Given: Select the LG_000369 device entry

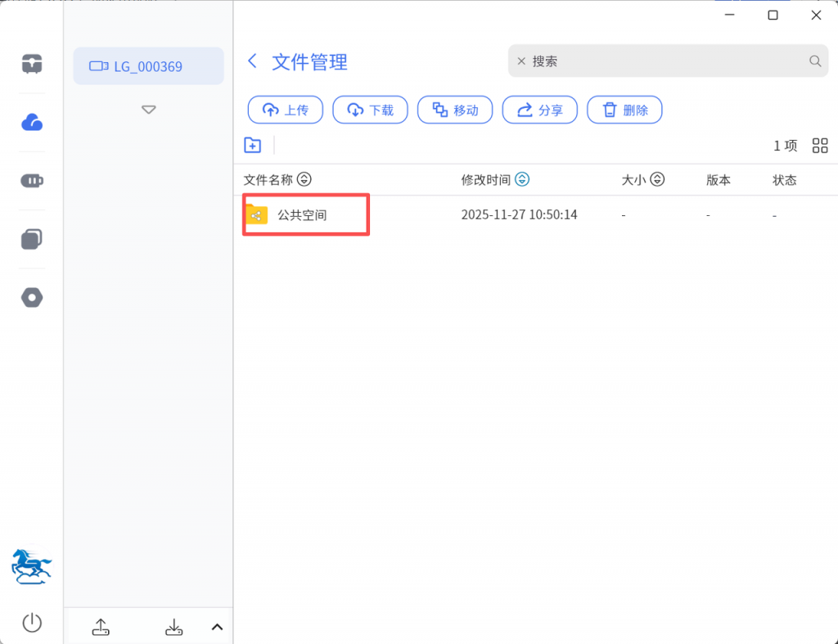Looking at the screenshot, I should click(x=148, y=66).
